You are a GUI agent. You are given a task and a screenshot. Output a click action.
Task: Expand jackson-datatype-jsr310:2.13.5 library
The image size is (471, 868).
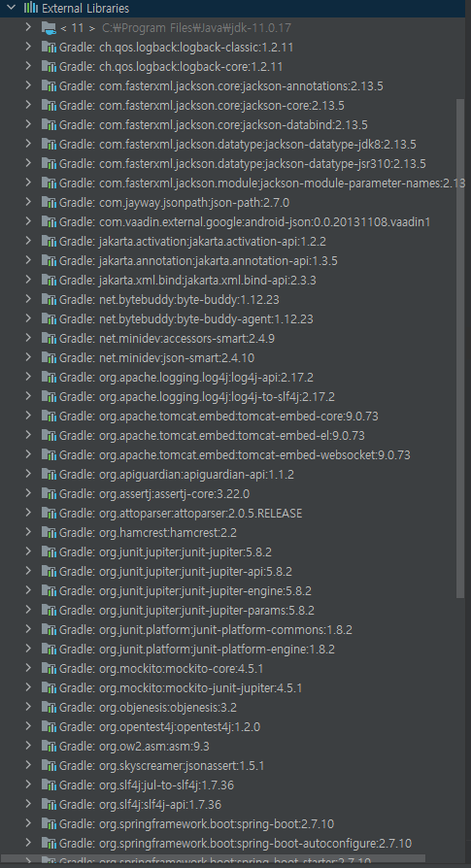[x=28, y=163]
